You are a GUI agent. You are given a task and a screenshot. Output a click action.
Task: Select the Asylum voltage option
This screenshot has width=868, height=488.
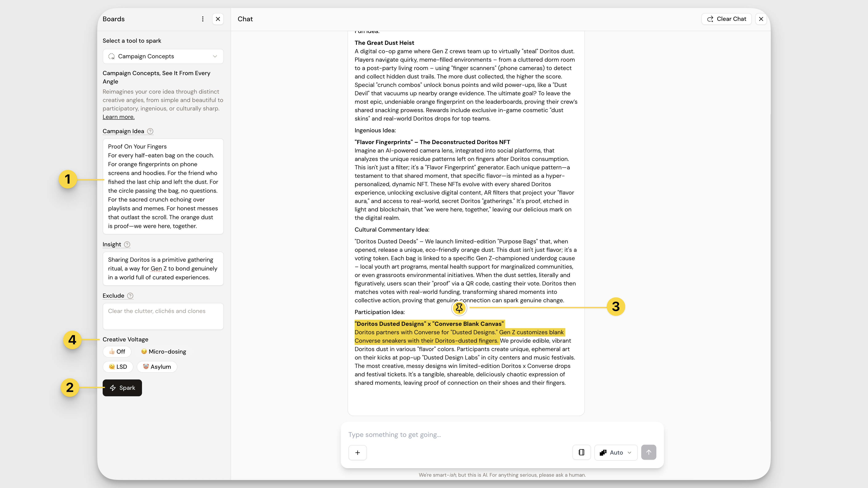coord(157,367)
